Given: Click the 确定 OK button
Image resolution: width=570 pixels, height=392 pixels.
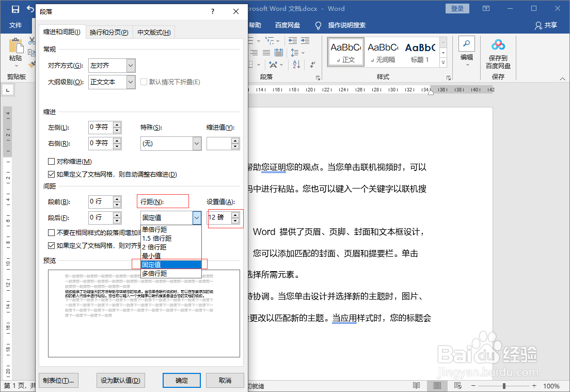Looking at the screenshot, I should [x=182, y=380].
